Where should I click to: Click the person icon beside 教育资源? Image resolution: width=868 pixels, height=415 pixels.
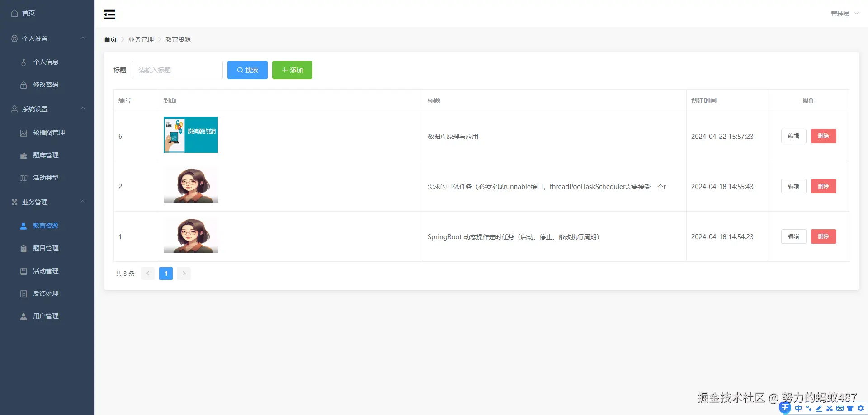(x=24, y=226)
